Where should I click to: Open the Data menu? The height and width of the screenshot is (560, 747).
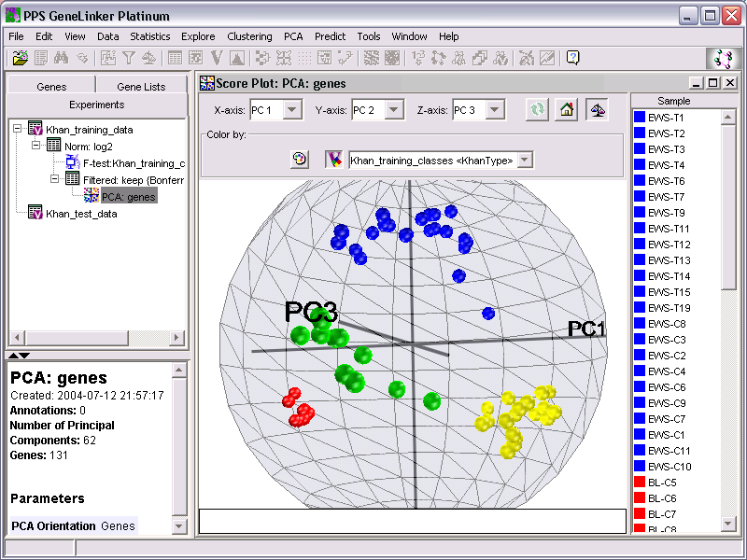pos(107,36)
